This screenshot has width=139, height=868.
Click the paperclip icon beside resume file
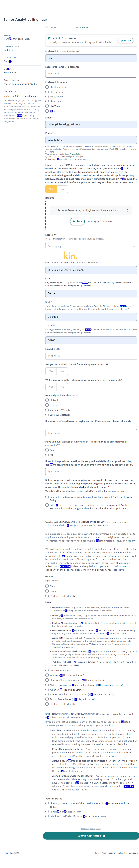click(x=53, y=211)
